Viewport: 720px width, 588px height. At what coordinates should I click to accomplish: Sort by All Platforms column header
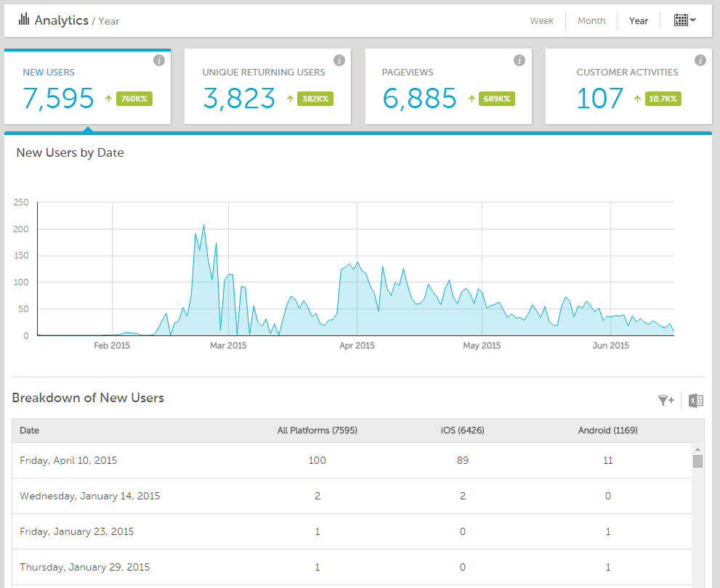coord(317,430)
